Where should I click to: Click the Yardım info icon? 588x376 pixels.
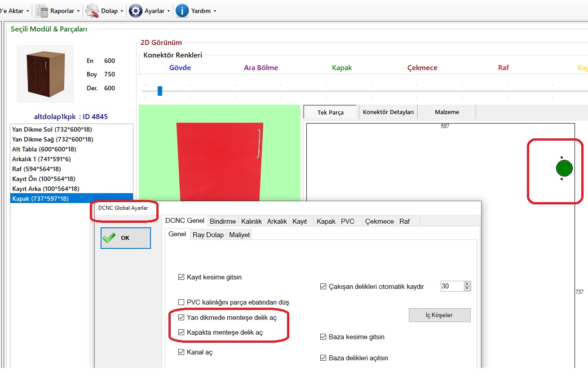coord(182,11)
